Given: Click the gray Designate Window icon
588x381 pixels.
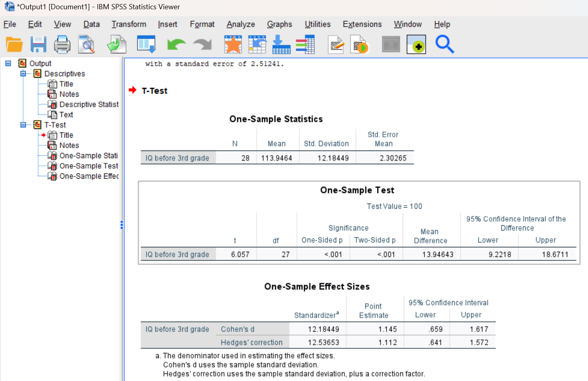Looking at the screenshot, I should click(391, 45).
